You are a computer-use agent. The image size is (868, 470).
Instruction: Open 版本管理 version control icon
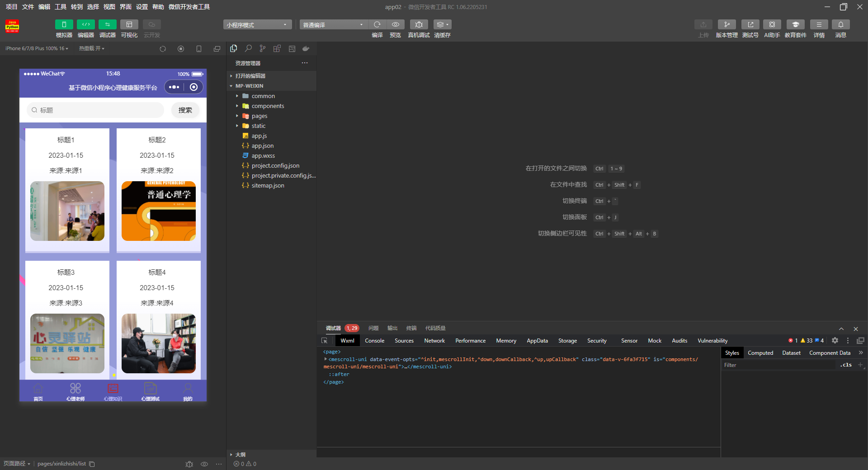[x=726, y=24]
